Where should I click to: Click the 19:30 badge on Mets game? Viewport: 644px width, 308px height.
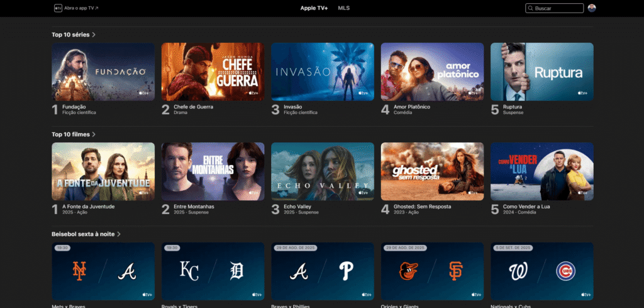62,248
